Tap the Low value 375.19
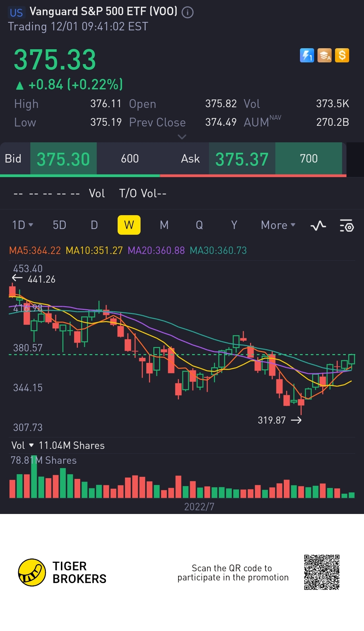Viewport: 364px width, 631px height. (x=106, y=122)
